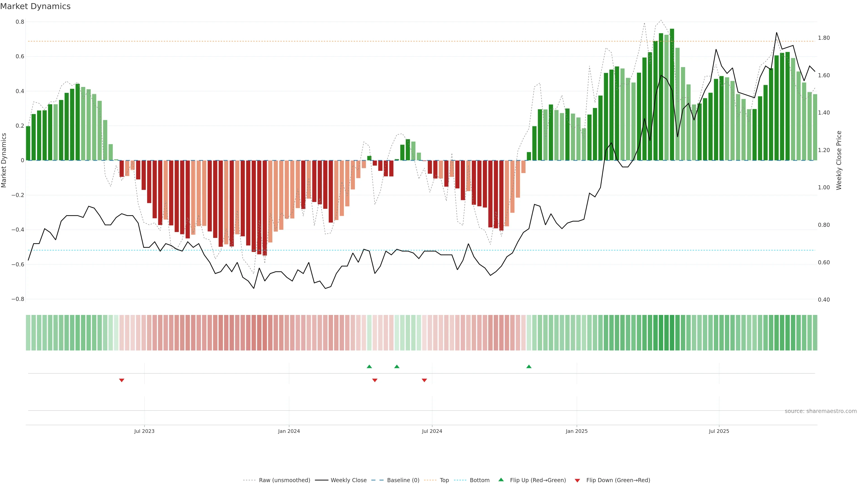
Task: Click the first red flip-down marker before Jul 2023
Action: tap(122, 380)
